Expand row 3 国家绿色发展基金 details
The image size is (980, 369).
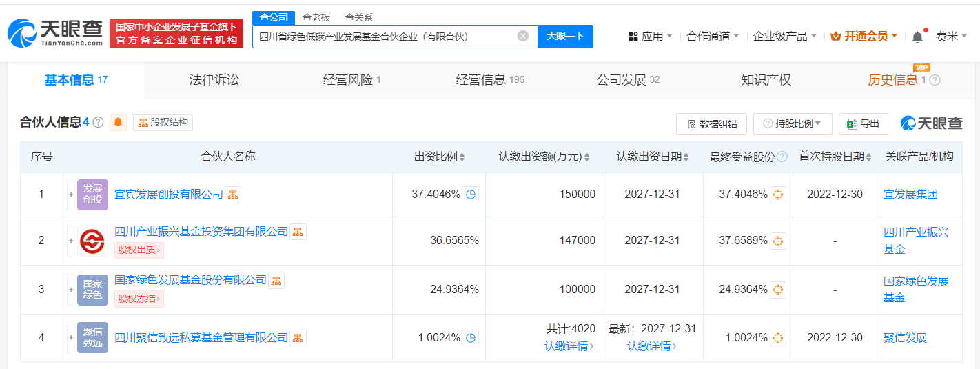coord(70,290)
